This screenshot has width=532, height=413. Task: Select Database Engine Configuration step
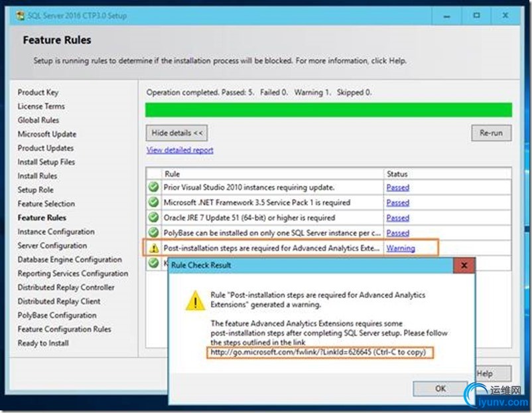tap(70, 260)
